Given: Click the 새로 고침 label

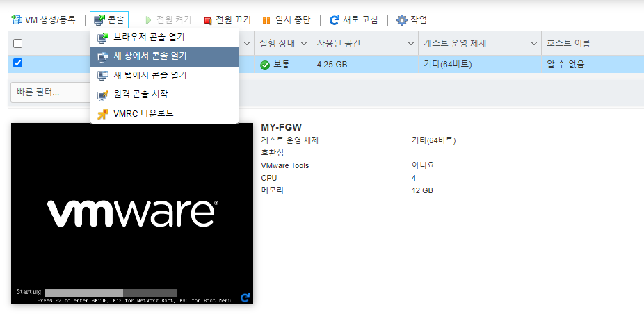Looking at the screenshot, I should [360, 19].
